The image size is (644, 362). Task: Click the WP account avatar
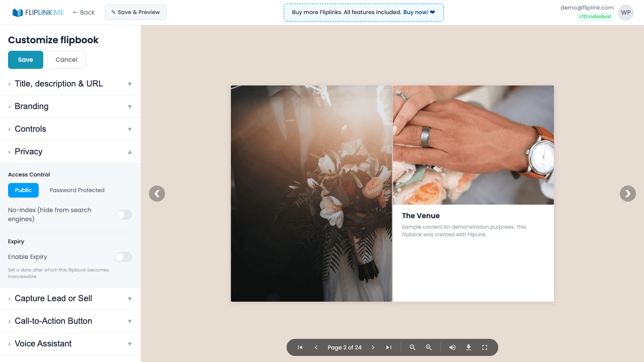625,12
